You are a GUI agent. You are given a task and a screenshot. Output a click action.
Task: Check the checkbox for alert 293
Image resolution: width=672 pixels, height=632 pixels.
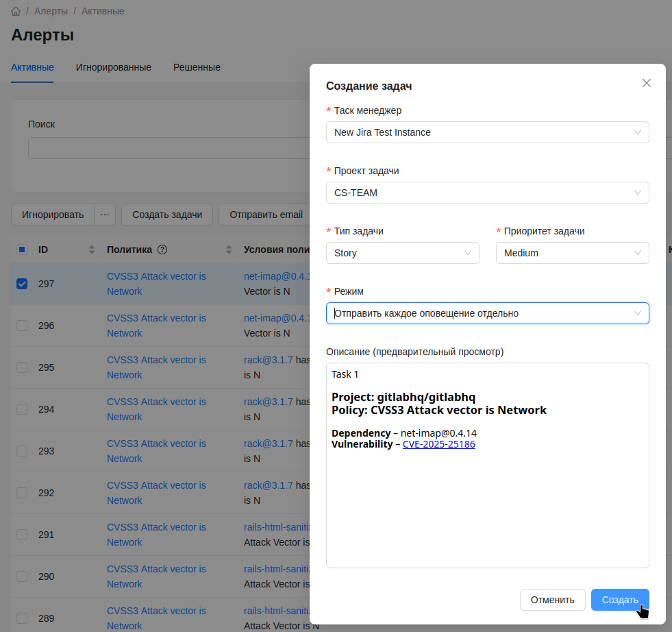pyautogui.click(x=22, y=451)
